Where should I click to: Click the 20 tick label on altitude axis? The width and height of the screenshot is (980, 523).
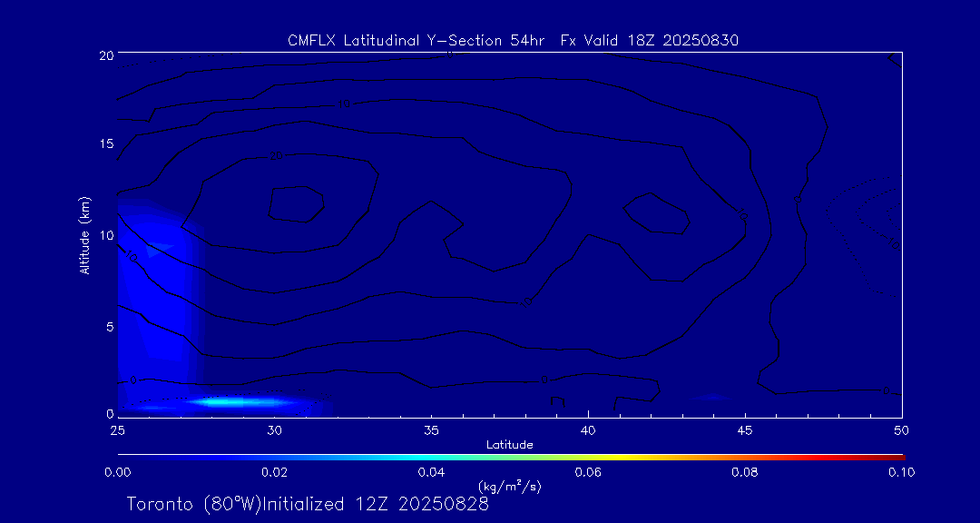103,54
